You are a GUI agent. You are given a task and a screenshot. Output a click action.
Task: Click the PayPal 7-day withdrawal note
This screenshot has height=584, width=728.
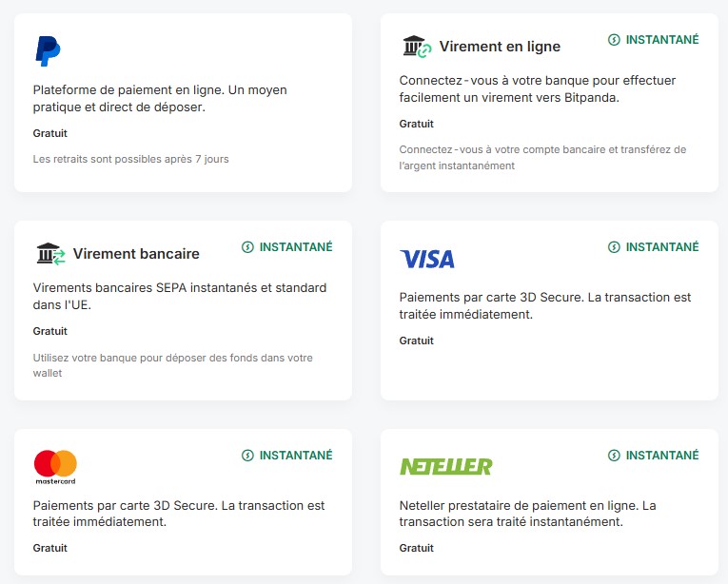coord(130,159)
